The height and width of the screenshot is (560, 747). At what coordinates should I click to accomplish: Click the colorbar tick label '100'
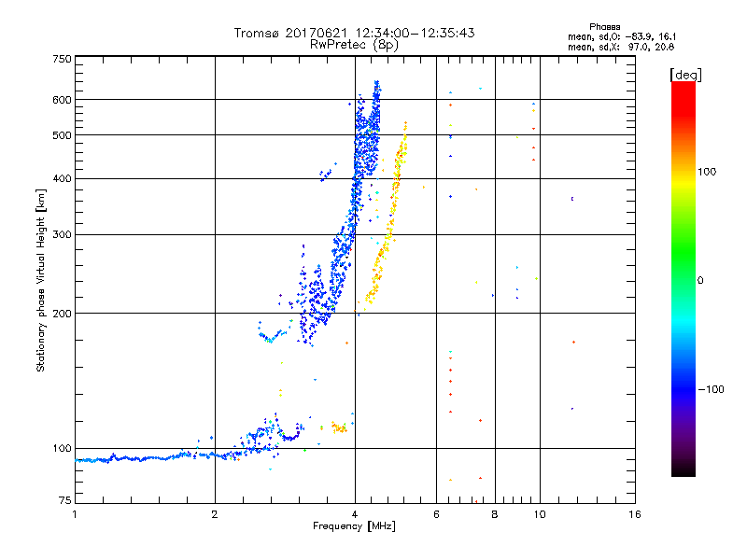point(707,172)
